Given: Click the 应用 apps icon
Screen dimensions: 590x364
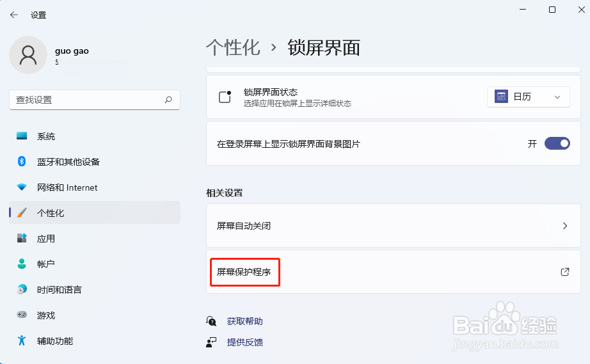Looking at the screenshot, I should coord(22,238).
